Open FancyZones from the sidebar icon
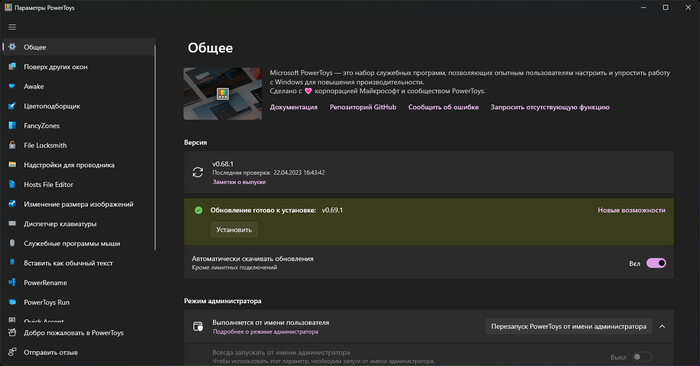This screenshot has height=366, width=700. [12, 125]
